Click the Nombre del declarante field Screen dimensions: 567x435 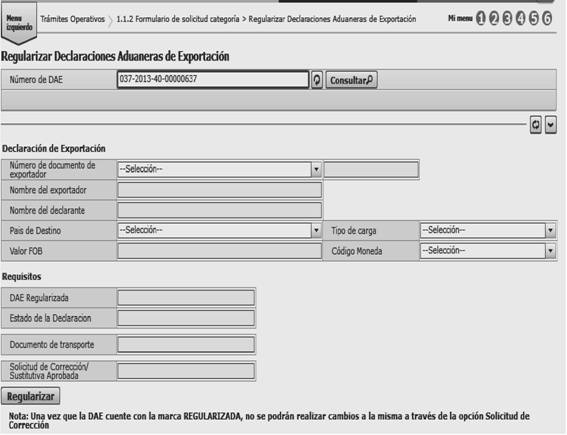(219, 210)
